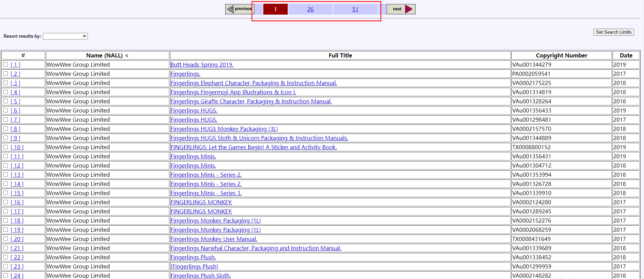Tick checkbox for record 22
644x279 pixels.
coord(5,257)
